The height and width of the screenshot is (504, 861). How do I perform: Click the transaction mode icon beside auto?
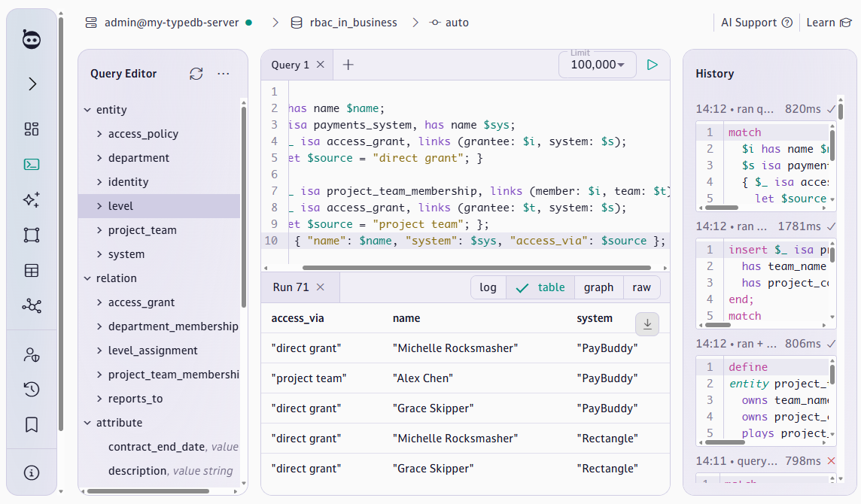point(435,23)
